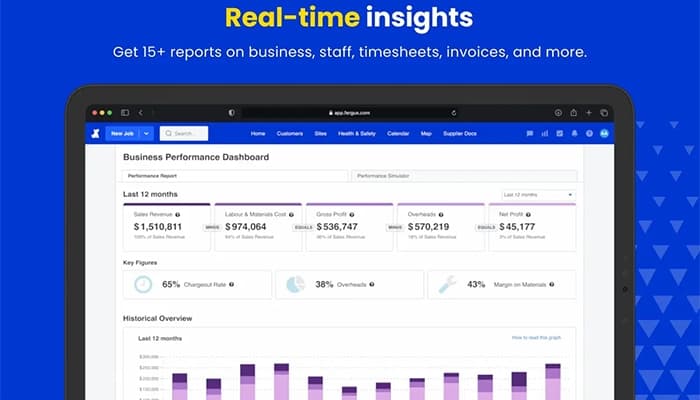Click the 43% Margin on Materials figure
700x400 pixels.
click(x=476, y=284)
